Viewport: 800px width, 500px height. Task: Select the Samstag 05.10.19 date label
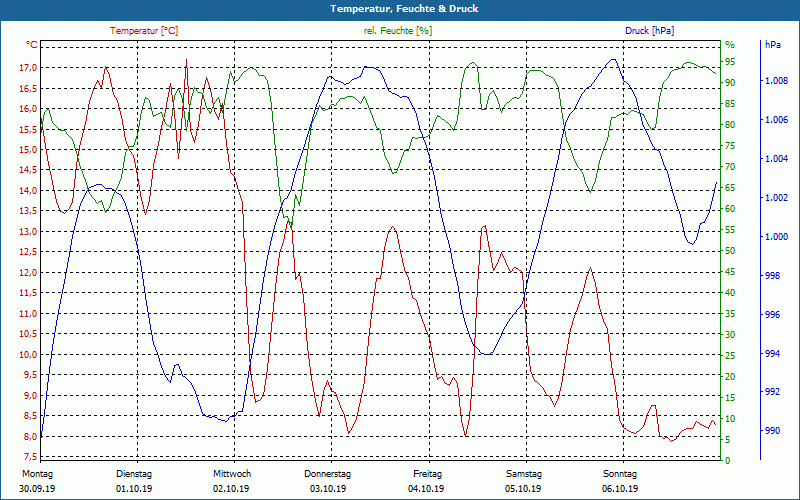(x=523, y=481)
